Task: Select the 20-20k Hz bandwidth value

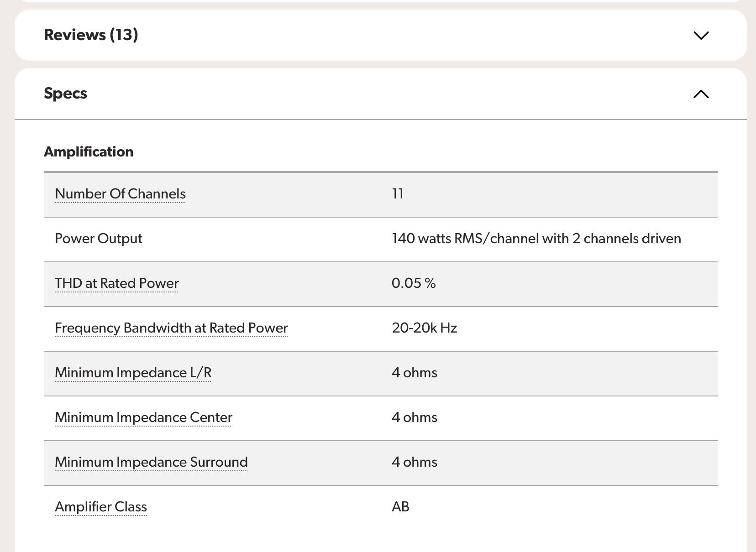Action: click(x=425, y=328)
